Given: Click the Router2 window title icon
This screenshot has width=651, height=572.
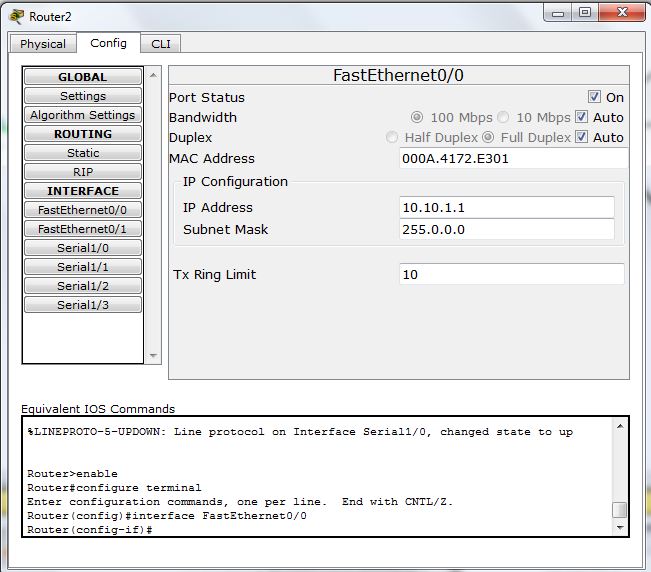Looking at the screenshot, I should pos(17,16).
